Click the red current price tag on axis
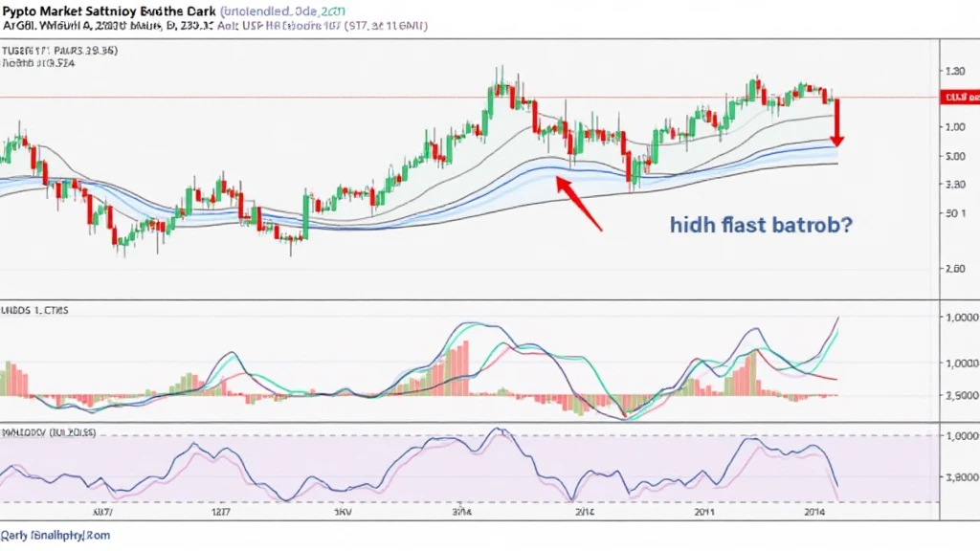980x551 pixels. 958,98
